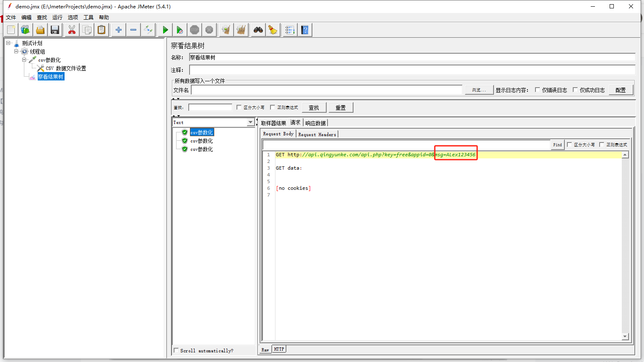Open the 文件 menu
The image size is (644, 362).
coord(11,17)
